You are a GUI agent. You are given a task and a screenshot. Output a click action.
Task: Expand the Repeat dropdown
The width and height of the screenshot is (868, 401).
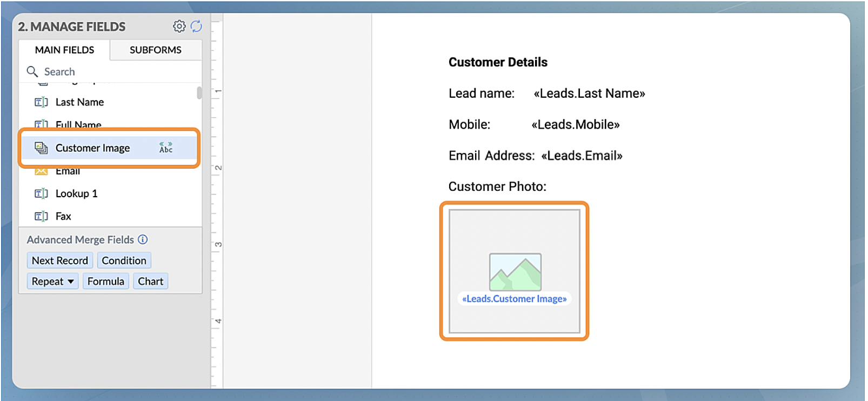click(x=52, y=281)
